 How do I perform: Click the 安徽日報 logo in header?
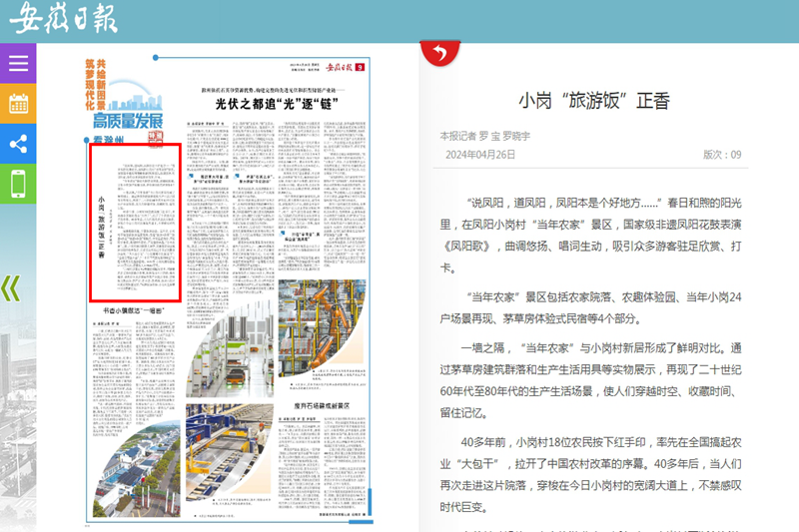click(x=64, y=18)
